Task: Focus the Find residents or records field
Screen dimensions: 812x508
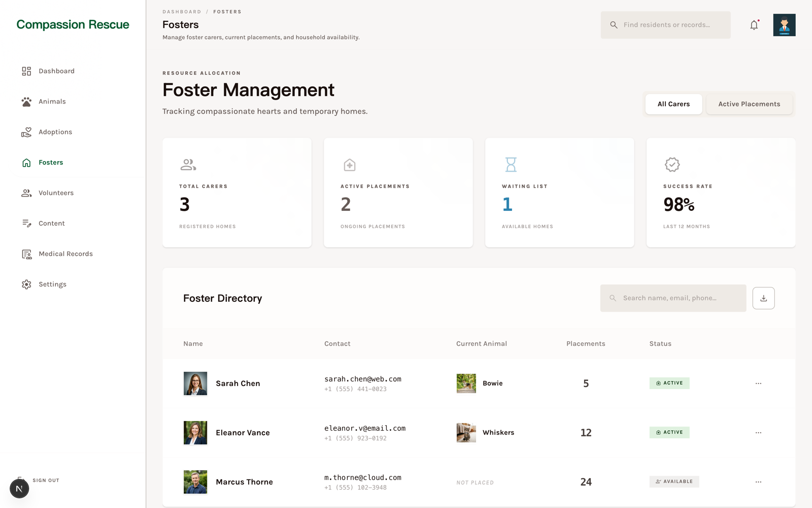Action: (x=665, y=25)
